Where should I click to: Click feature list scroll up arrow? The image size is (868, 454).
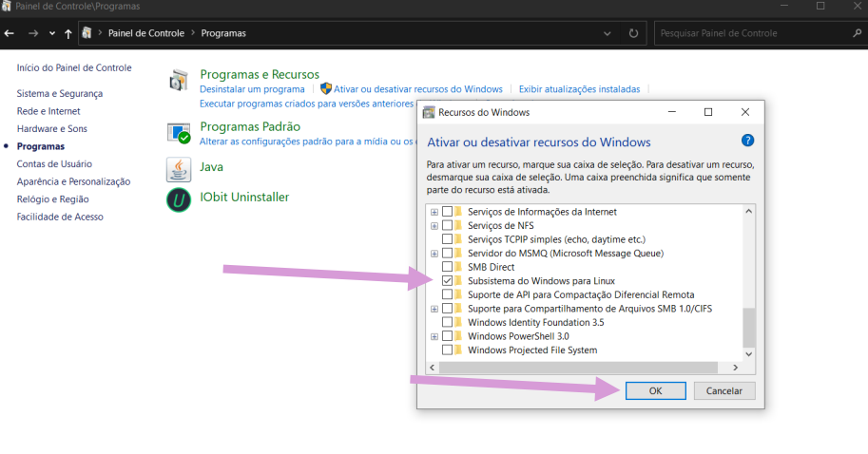click(x=748, y=211)
